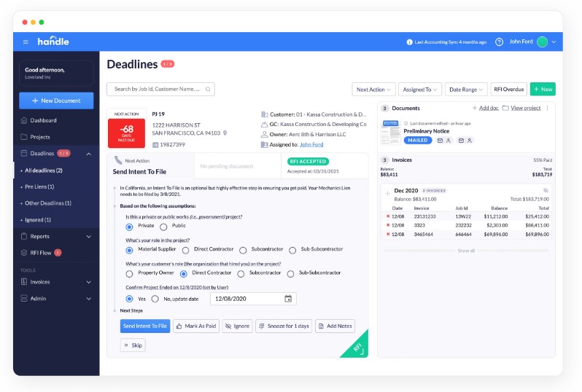The height and width of the screenshot is (392, 582).
Task: Select Yes to confirm project end
Action: (129, 299)
